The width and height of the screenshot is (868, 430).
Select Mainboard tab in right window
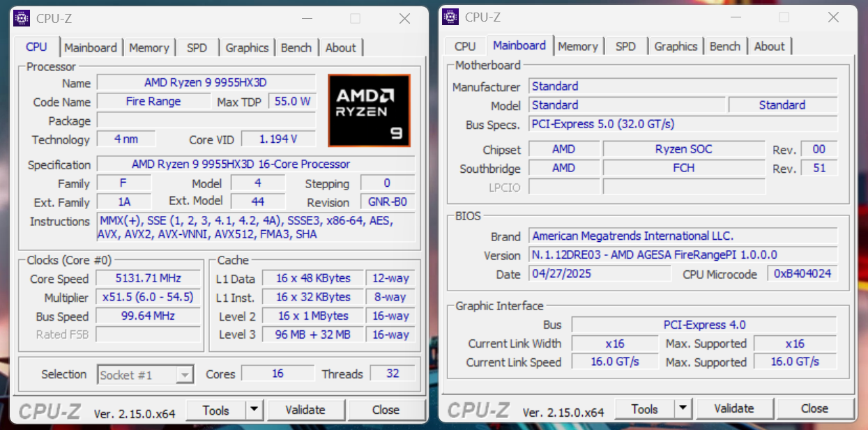click(519, 45)
